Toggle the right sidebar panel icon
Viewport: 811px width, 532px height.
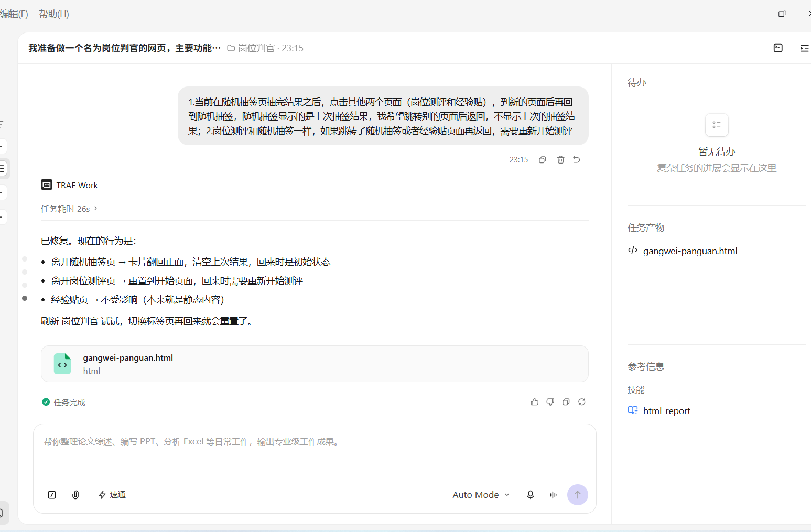point(805,48)
